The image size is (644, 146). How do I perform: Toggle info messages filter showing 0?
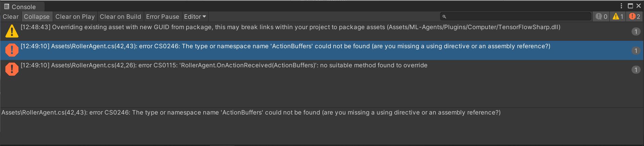(x=601, y=16)
